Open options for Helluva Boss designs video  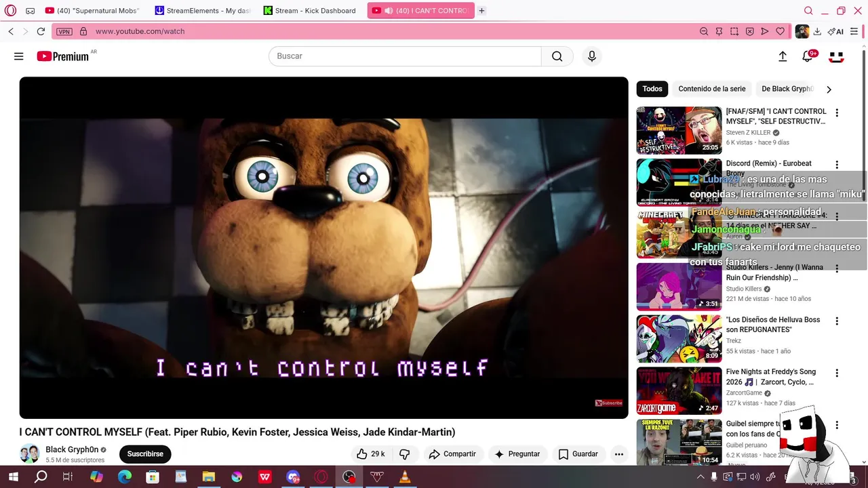pyautogui.click(x=837, y=321)
